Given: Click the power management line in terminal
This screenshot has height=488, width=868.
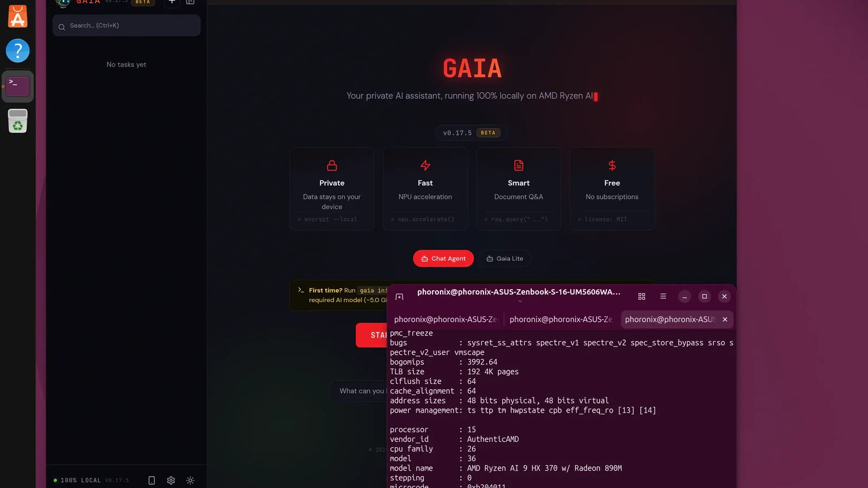Looking at the screenshot, I should (x=523, y=410).
